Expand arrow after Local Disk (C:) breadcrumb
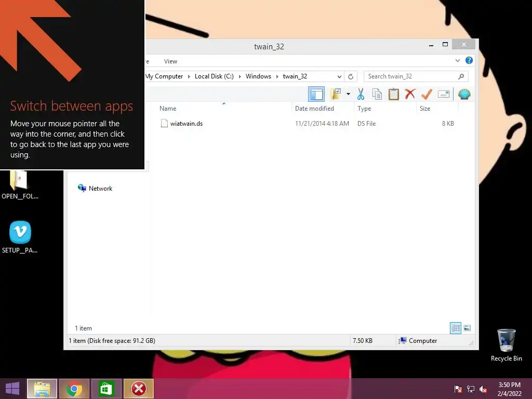This screenshot has width=532, height=399. point(240,76)
